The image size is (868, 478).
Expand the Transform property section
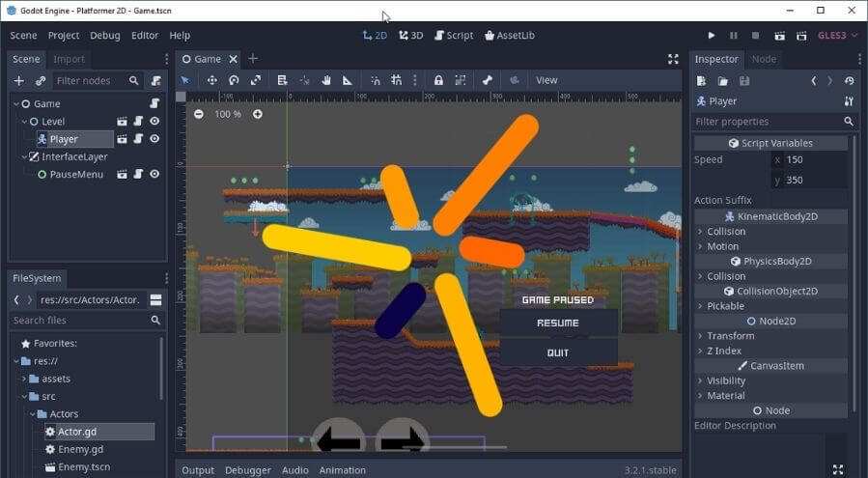point(730,336)
